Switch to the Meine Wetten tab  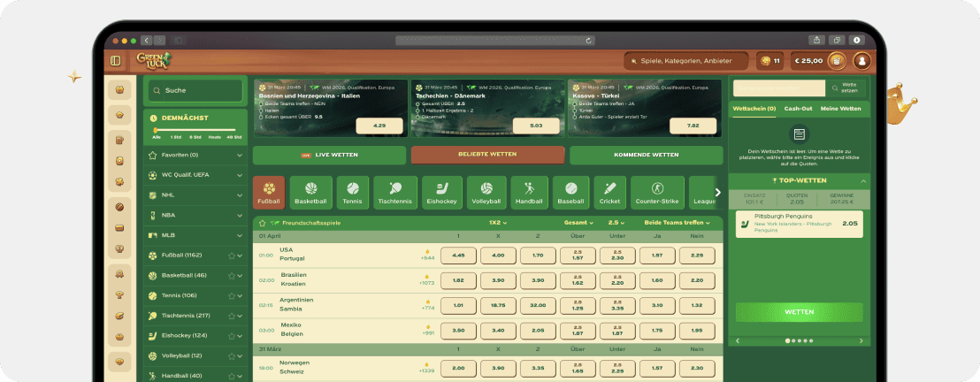tap(840, 108)
